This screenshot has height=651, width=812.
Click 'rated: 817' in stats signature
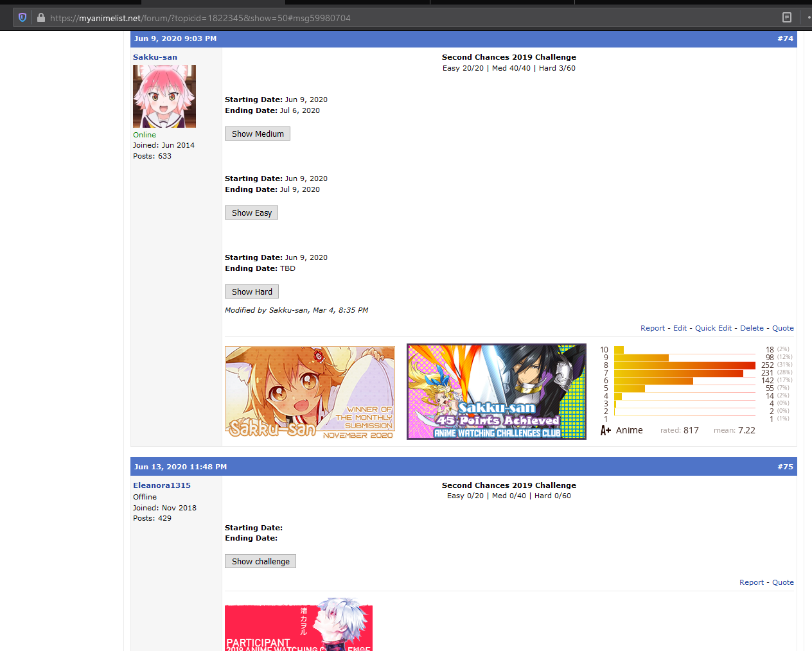click(x=680, y=430)
